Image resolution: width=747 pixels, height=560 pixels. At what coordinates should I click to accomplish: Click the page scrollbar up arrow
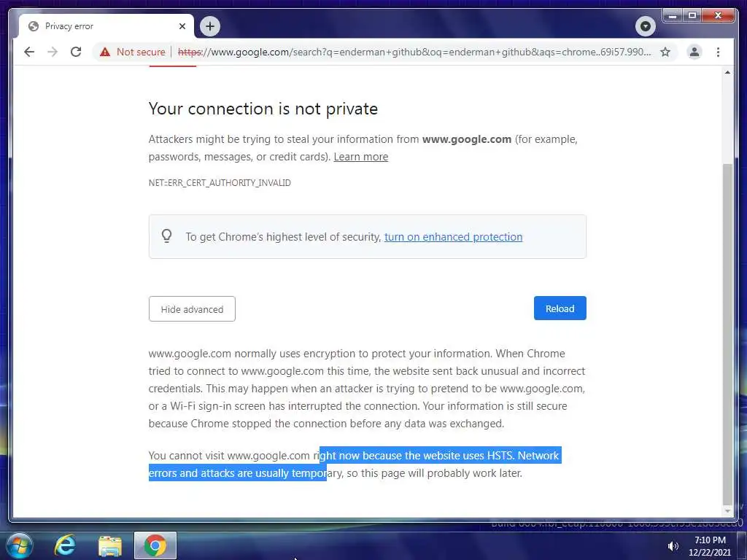pos(727,72)
